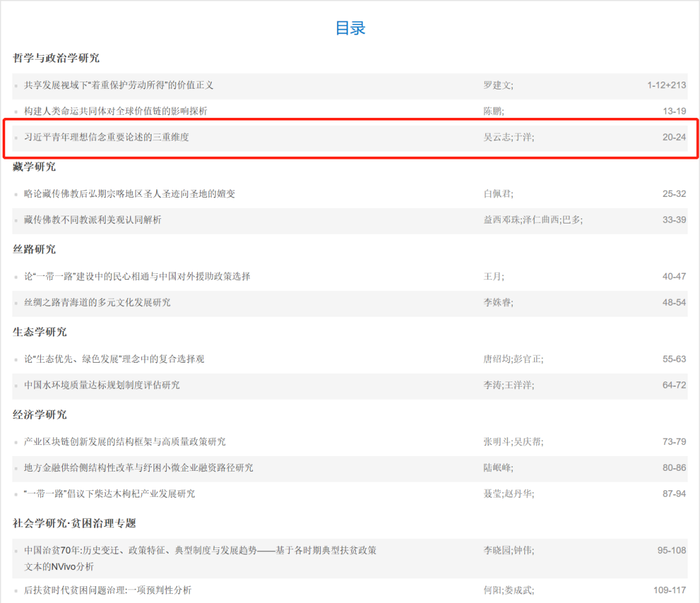Open article 略论藏传佛教后弘期宗喀地区圣人圣迹

pos(130,194)
